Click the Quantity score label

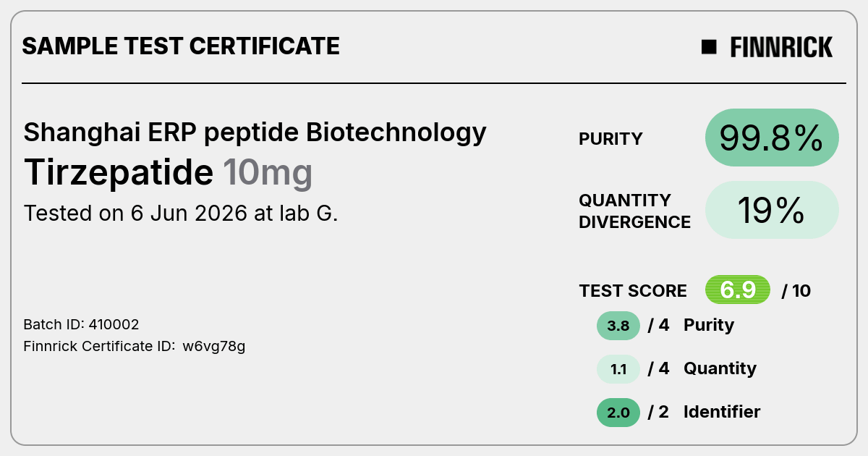pos(720,368)
